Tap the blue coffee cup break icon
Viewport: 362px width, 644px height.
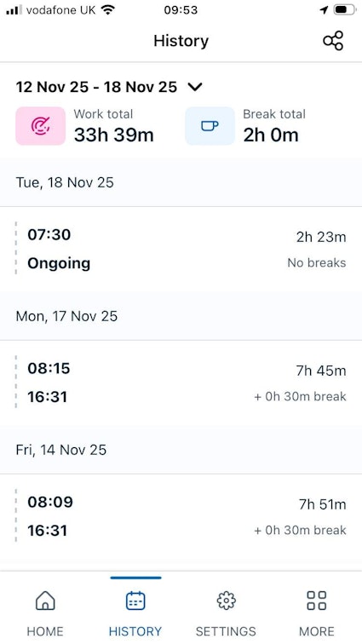click(210, 126)
